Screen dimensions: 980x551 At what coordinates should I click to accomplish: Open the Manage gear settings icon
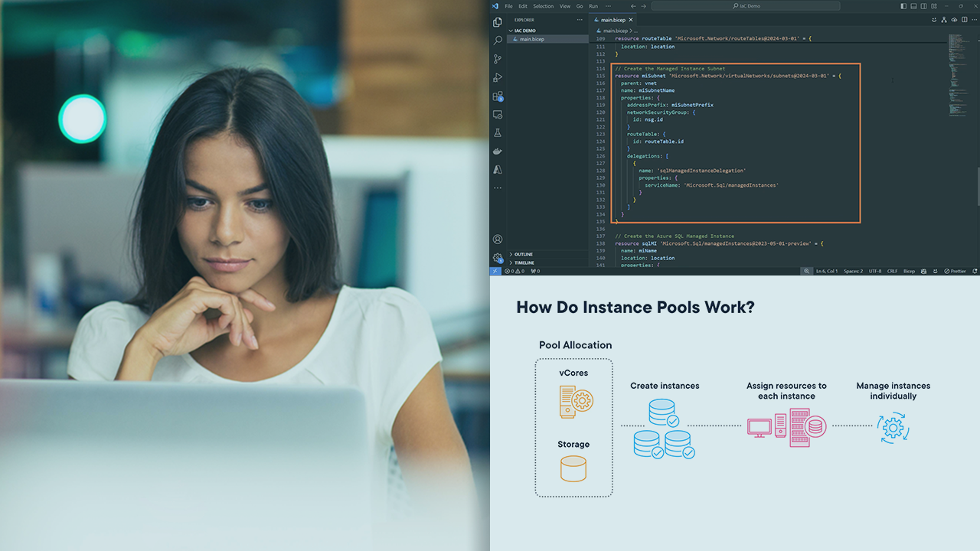tap(498, 258)
